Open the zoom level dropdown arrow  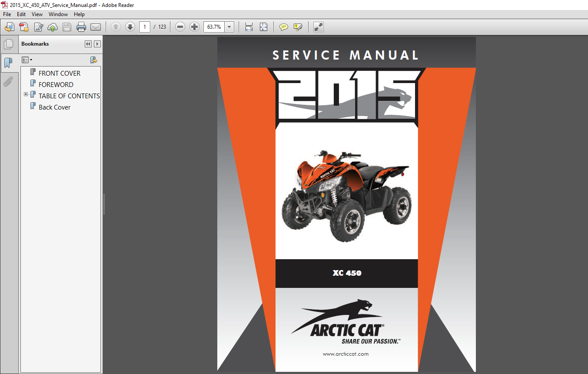[229, 27]
